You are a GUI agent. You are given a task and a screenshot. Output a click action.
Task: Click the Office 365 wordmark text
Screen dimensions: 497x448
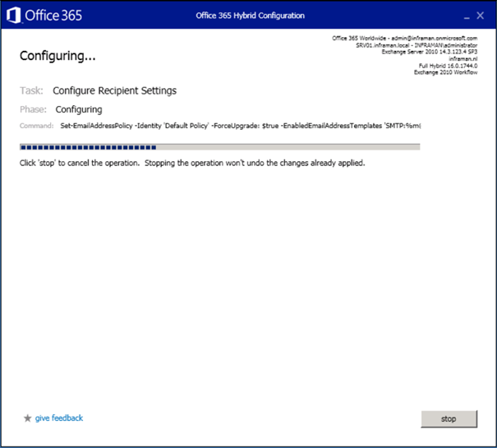pyautogui.click(x=53, y=16)
